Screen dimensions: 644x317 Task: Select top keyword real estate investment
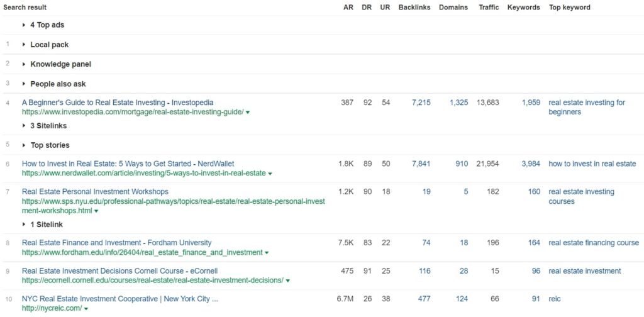tap(585, 271)
